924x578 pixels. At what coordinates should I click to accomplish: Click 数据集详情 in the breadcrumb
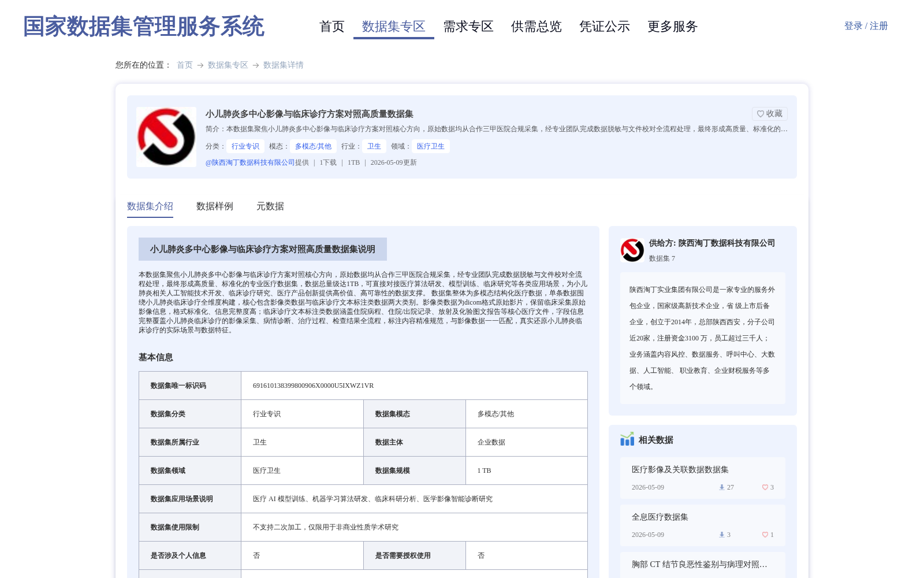coord(284,65)
